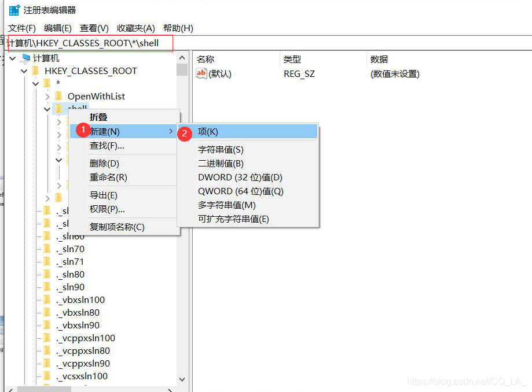532x392 pixels.
Task: Select the HKEY_CLASSES_ROOT folder icon
Action: 36,71
